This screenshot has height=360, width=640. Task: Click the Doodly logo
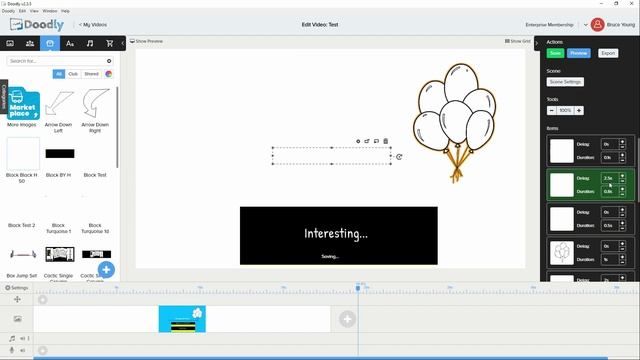[37, 24]
